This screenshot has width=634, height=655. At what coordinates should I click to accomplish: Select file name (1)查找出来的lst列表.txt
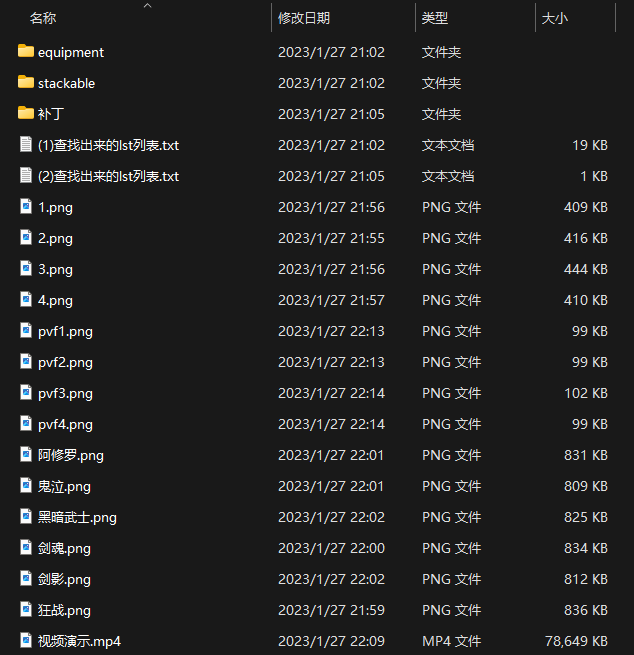pyautogui.click(x=109, y=145)
